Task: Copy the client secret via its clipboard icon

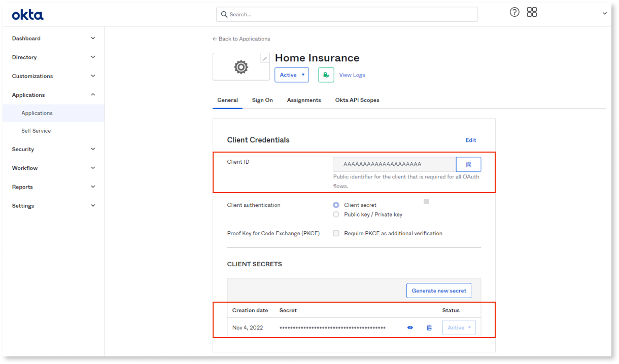Action: [429, 327]
